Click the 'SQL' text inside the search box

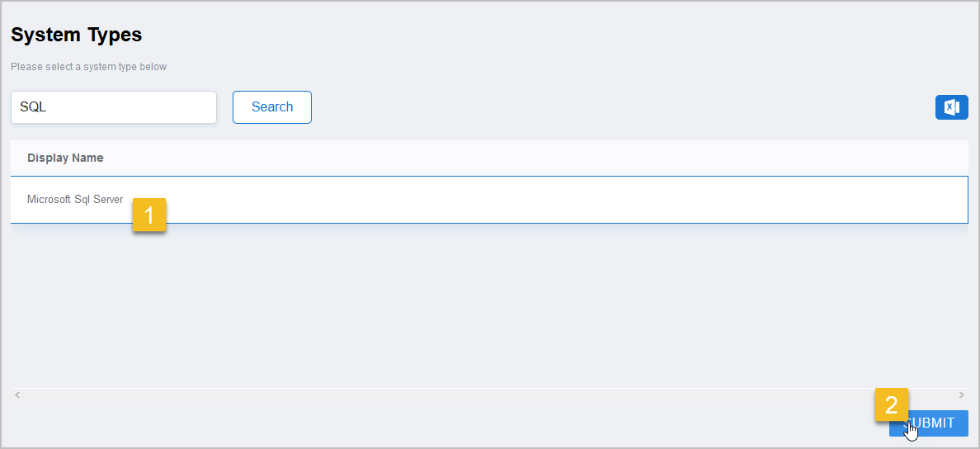pyautogui.click(x=33, y=107)
